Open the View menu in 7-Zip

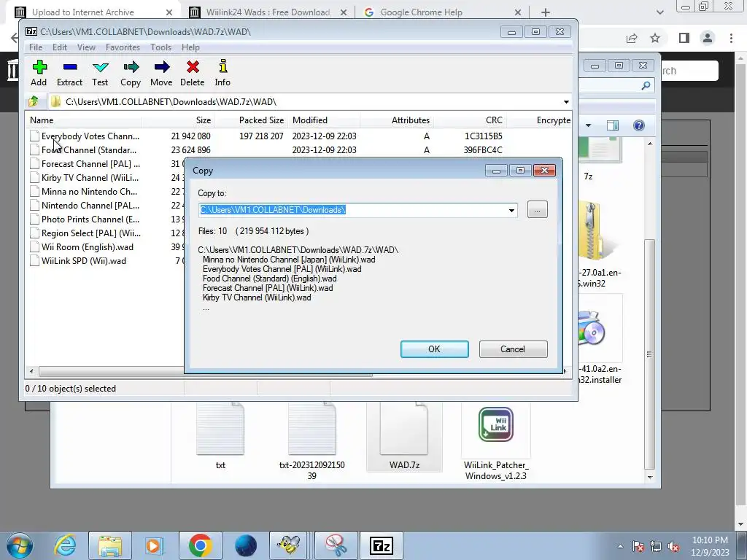tap(86, 47)
